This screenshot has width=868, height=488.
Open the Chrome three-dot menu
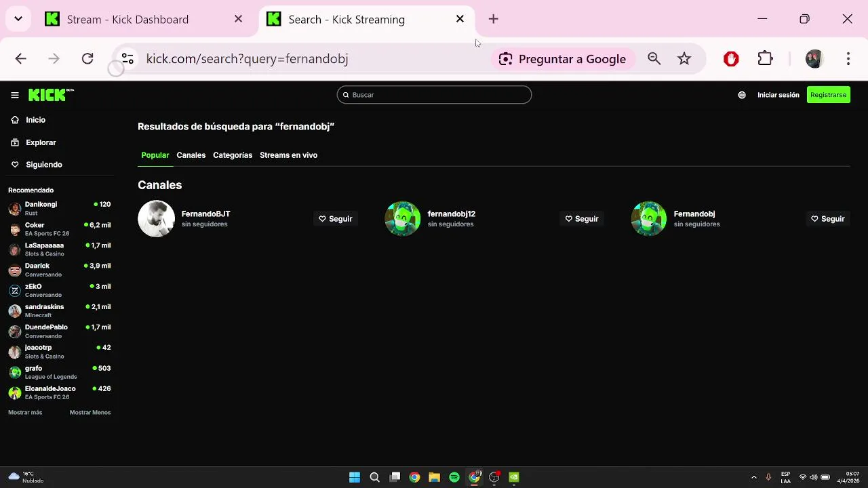[x=848, y=59]
